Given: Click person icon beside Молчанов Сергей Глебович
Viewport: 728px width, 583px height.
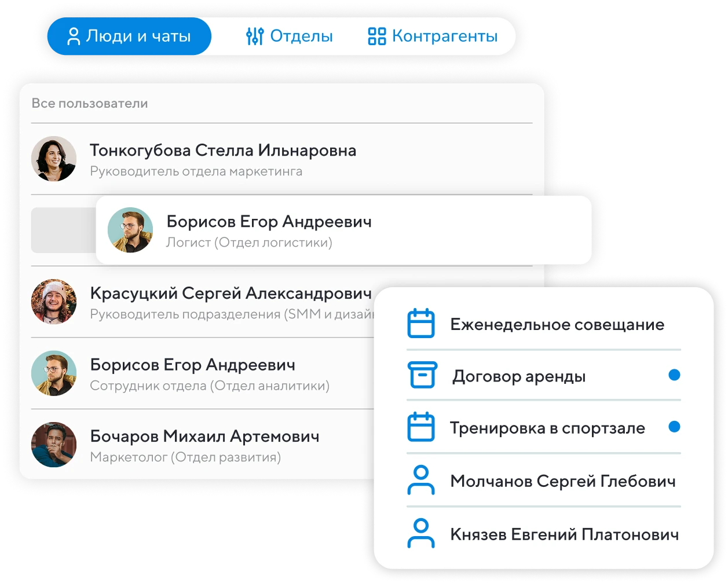Looking at the screenshot, I should pyautogui.click(x=420, y=481).
